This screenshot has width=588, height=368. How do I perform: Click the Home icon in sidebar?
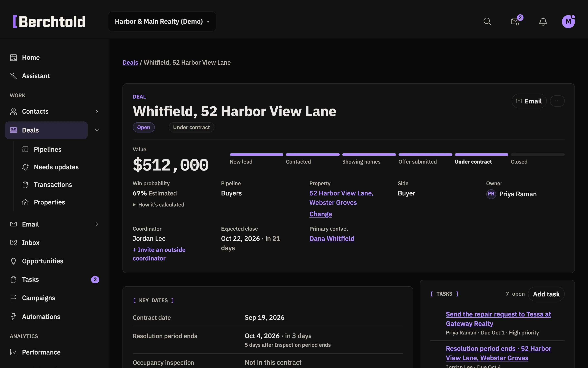click(x=14, y=58)
